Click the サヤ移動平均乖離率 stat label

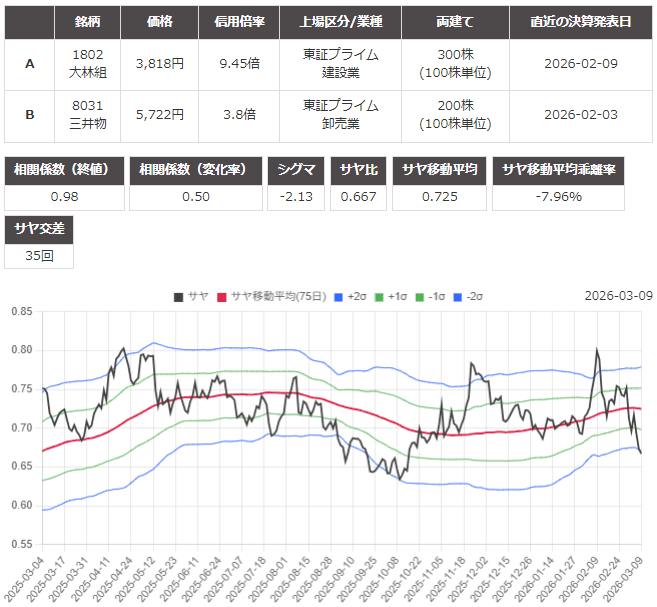559,170
